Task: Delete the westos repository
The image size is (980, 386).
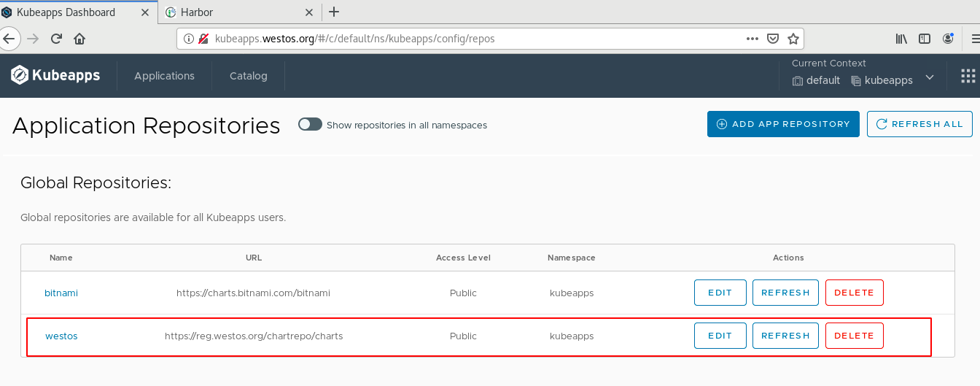Action: tap(854, 336)
